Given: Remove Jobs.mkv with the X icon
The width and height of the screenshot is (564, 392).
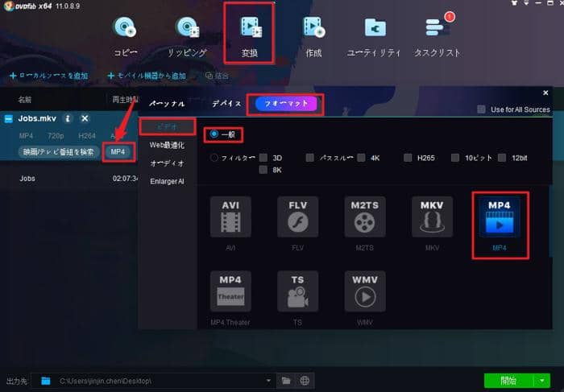Looking at the screenshot, I should 85,118.
